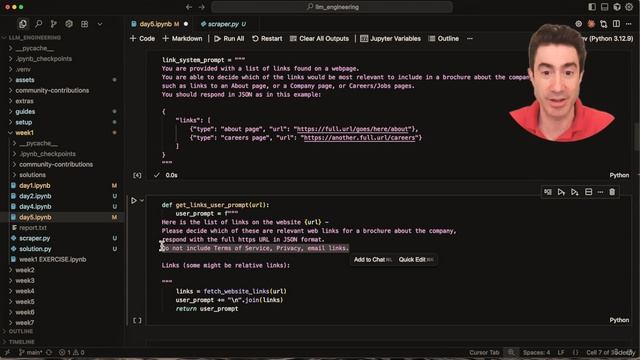Clear All Outputs in notebook
Image resolution: width=640 pixels, height=360 pixels.
pos(319,38)
